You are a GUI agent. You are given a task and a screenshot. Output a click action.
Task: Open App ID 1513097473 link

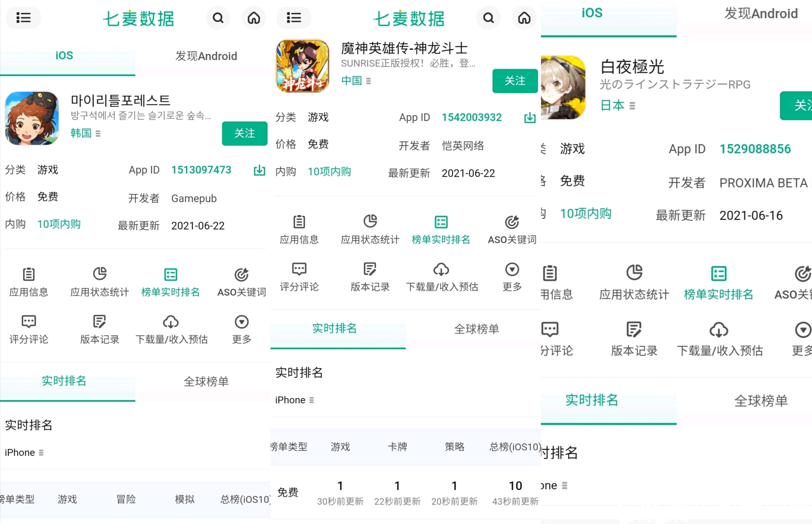pos(201,170)
